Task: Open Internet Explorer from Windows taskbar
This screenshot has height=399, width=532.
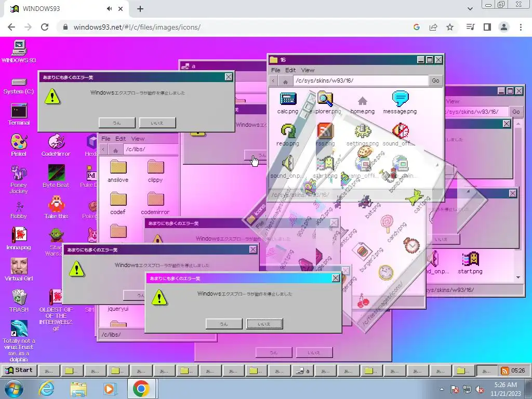Action: [46, 389]
